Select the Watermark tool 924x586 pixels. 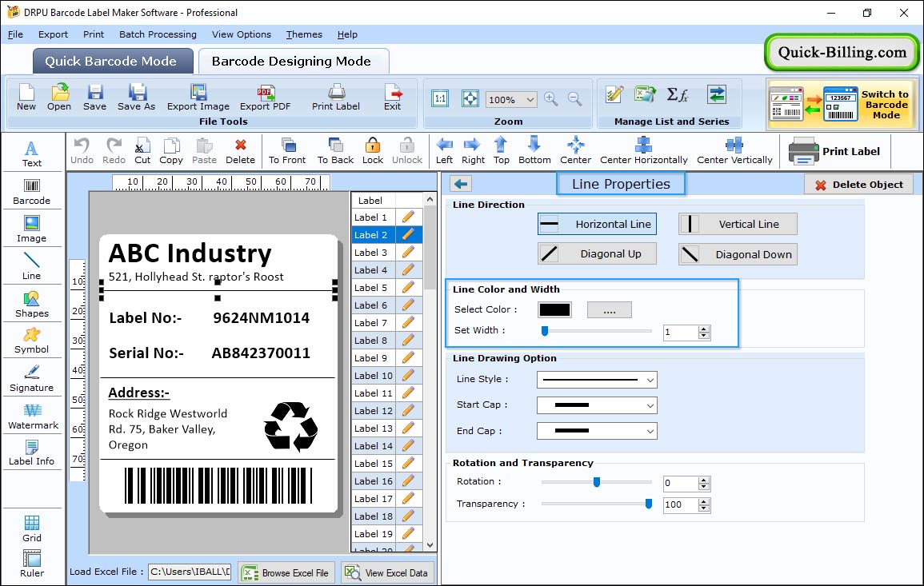pos(33,417)
